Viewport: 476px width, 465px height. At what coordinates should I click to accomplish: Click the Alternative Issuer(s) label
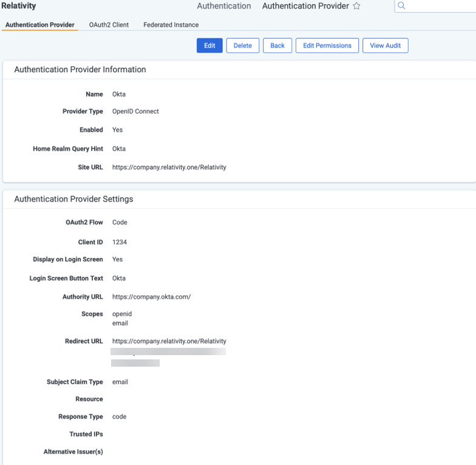[x=73, y=452]
